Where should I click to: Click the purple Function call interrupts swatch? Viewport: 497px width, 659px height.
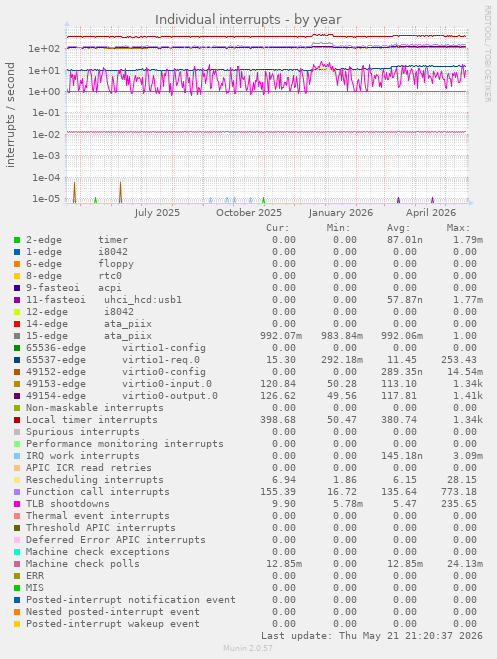click(17, 492)
